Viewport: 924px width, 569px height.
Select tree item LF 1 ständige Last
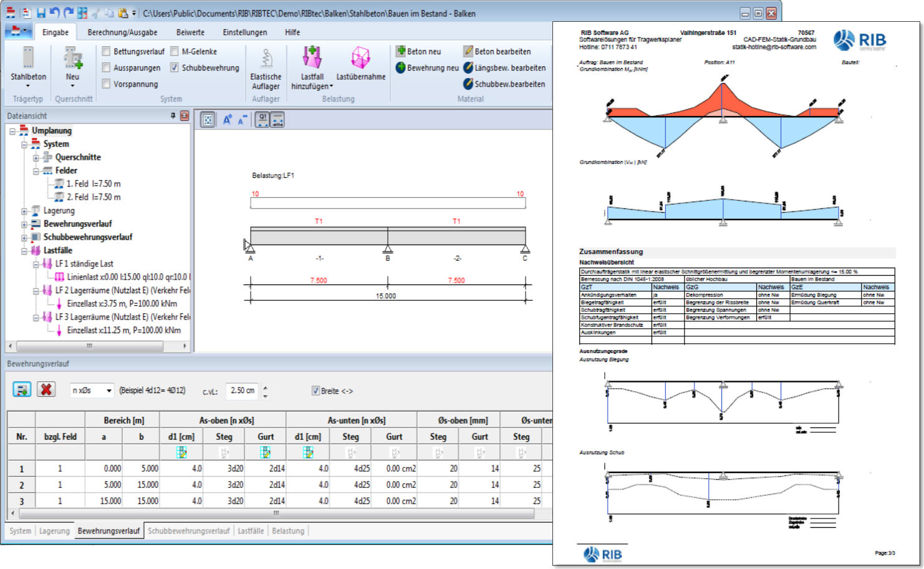pos(84,264)
